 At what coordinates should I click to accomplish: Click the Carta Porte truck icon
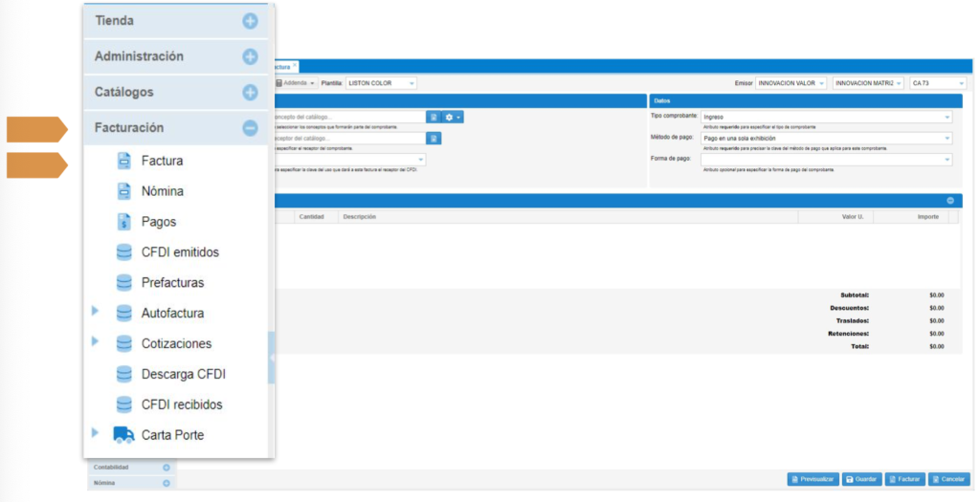pyautogui.click(x=123, y=435)
